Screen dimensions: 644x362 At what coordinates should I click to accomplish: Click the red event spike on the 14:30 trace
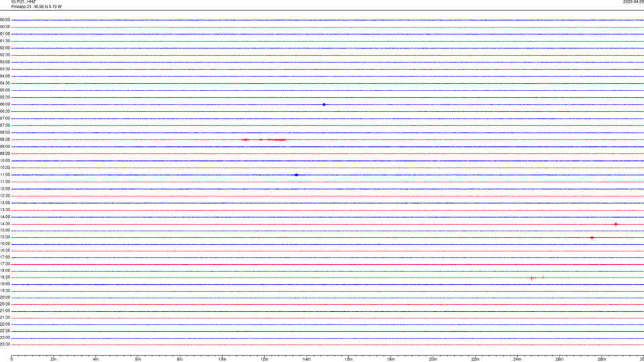pos(616,224)
